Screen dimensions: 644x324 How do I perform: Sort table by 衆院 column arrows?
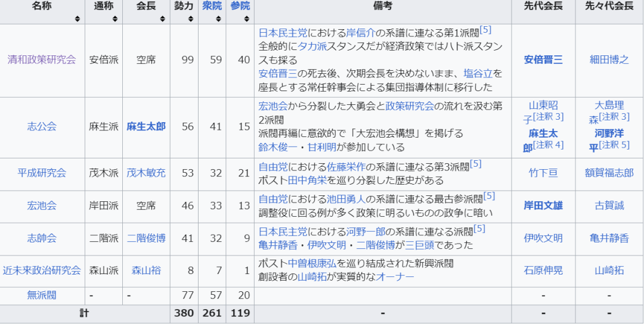click(219, 19)
